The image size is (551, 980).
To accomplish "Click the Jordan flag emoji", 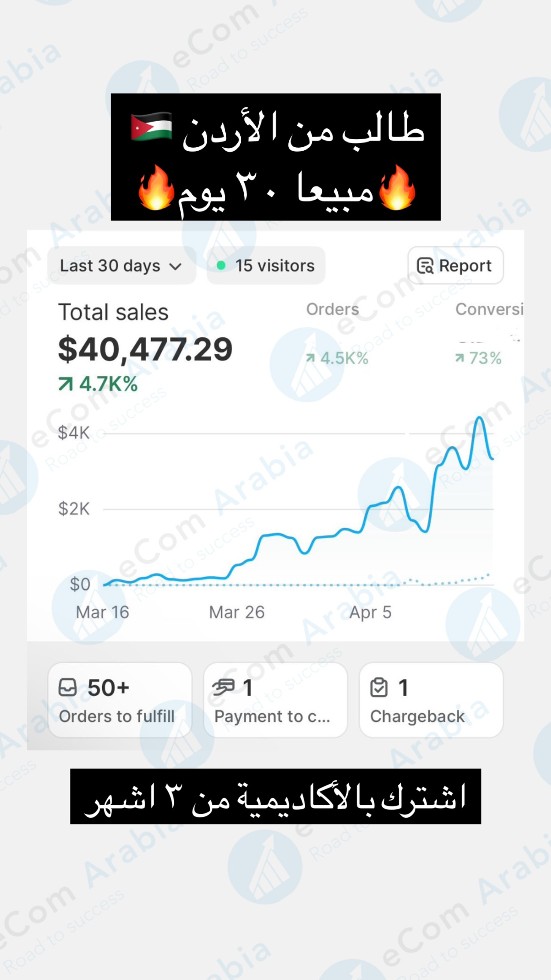I will point(151,127).
